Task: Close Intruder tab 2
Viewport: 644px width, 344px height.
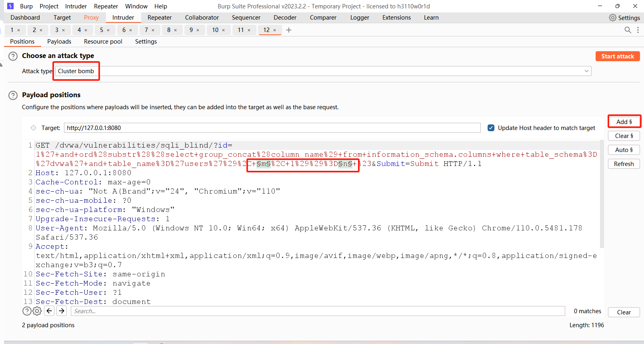Action: pyautogui.click(x=41, y=30)
